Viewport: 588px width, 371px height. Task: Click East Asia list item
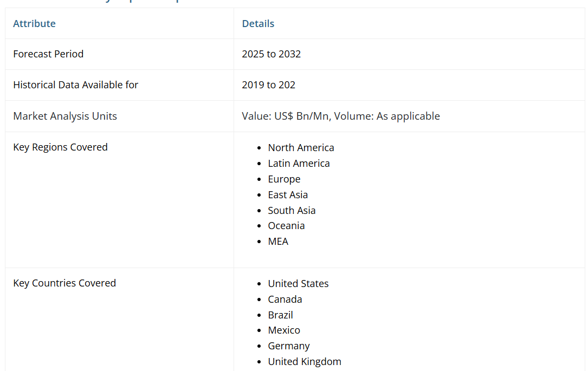[x=288, y=195]
